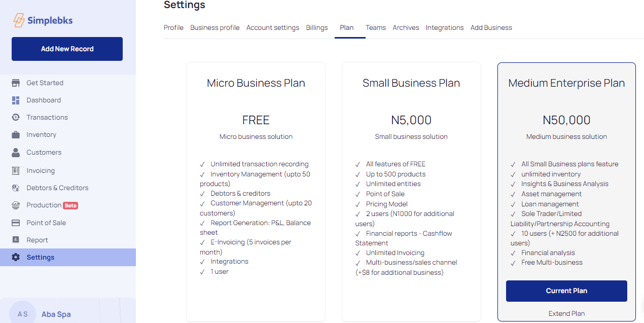Viewport: 644px width, 323px height.
Task: Open the Point of Sale card icon
Action: coord(16,223)
